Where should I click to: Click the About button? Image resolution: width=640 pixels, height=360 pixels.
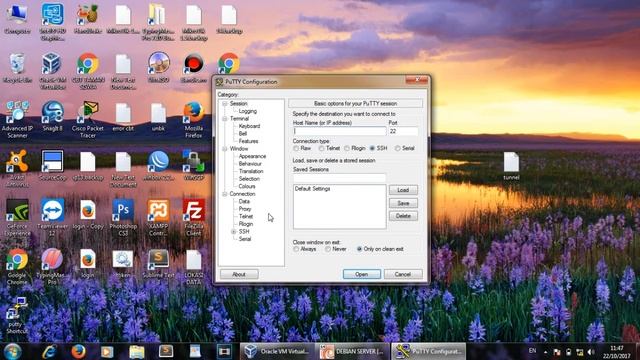[x=239, y=274]
